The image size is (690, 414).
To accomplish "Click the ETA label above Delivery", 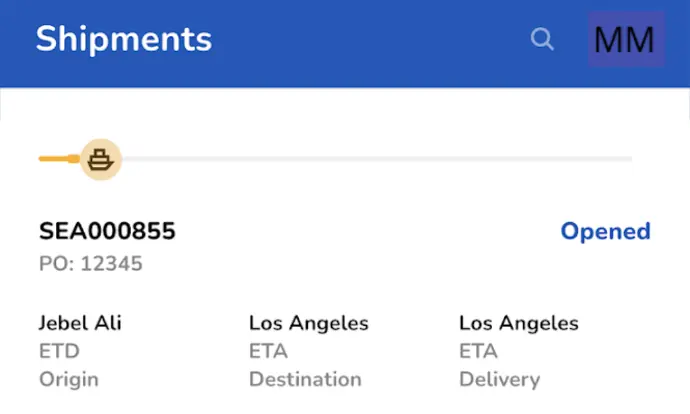I will click(x=478, y=351).
